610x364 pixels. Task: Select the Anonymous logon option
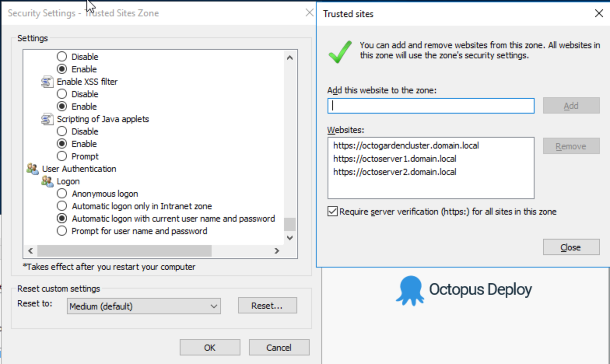tap(62, 193)
